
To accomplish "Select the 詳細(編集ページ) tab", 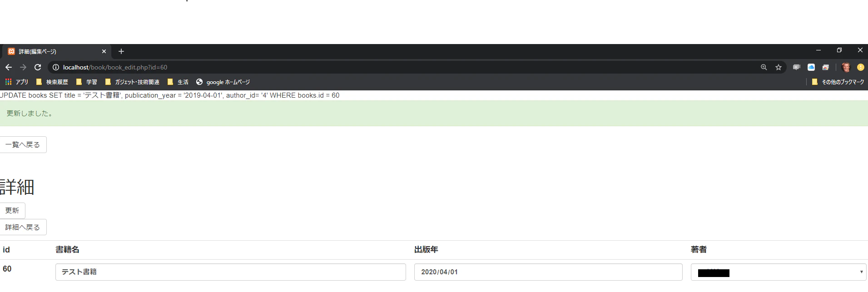I will pyautogui.click(x=57, y=51).
